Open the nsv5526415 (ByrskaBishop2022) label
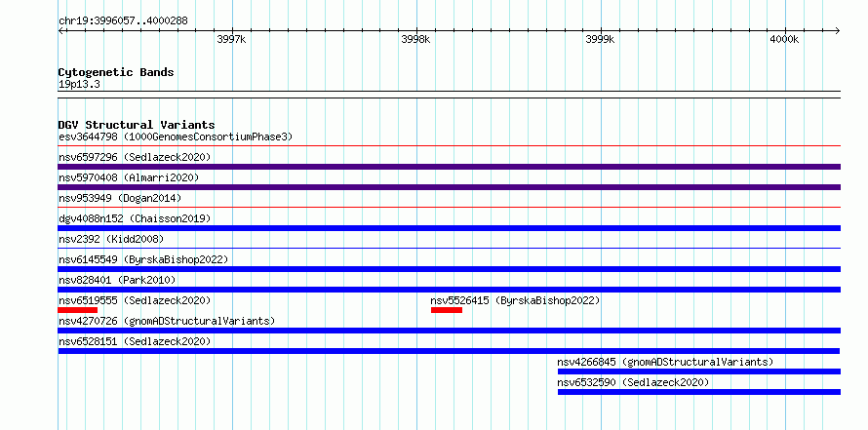Screen dimensions: 868x430 (515, 300)
